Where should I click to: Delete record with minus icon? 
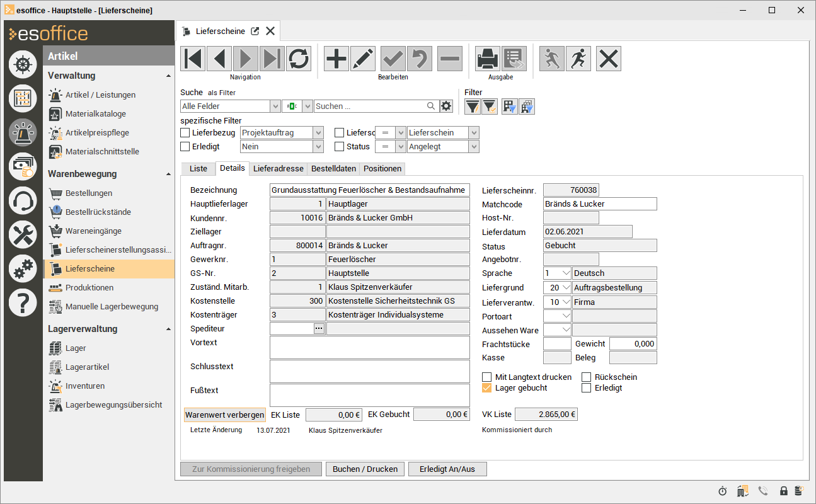click(450, 59)
